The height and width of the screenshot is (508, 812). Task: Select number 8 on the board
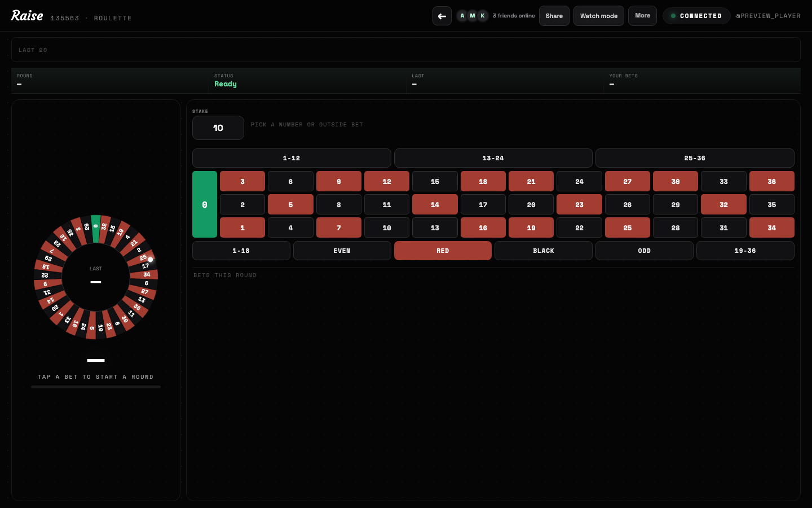[339, 204]
